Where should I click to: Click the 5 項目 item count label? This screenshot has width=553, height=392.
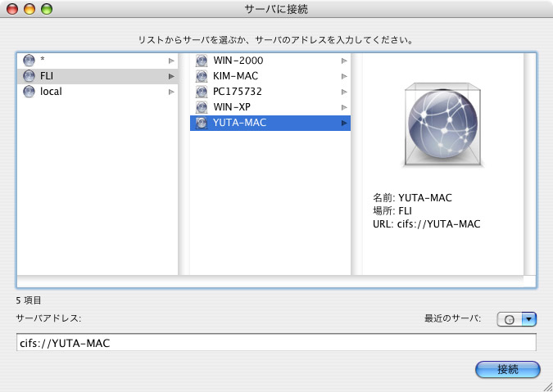click(x=29, y=300)
